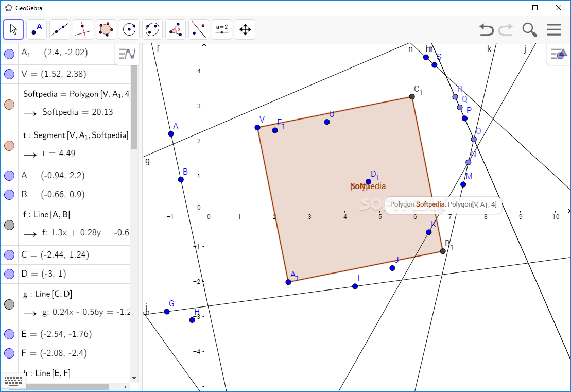The image size is (571, 392).
Task: Select the Ellipse conic tool
Action: tap(152, 29)
